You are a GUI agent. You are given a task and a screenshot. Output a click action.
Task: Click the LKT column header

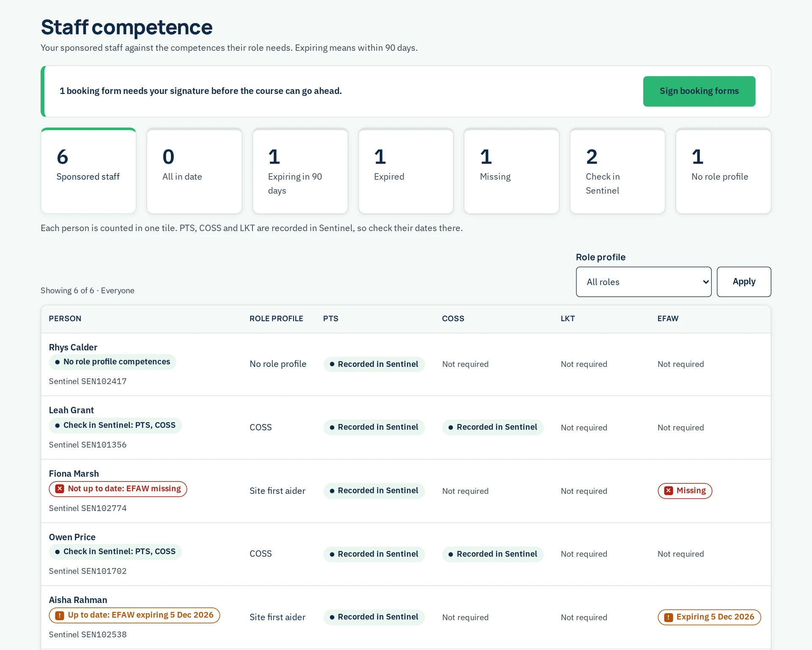pyautogui.click(x=568, y=319)
